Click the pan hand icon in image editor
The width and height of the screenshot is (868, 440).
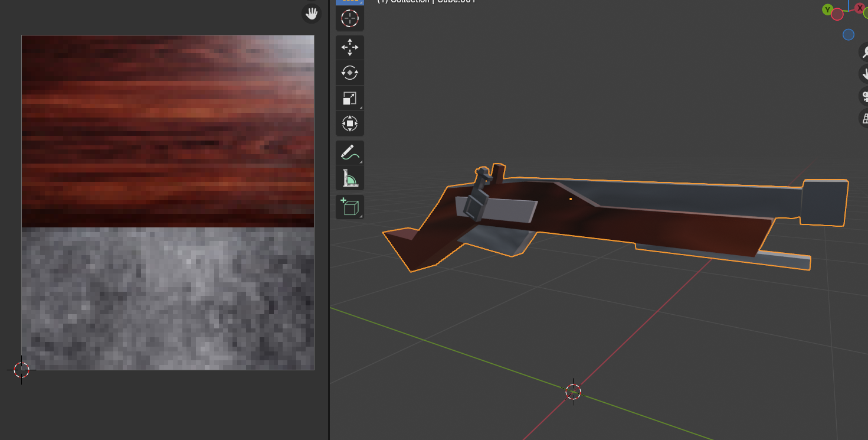click(x=312, y=14)
